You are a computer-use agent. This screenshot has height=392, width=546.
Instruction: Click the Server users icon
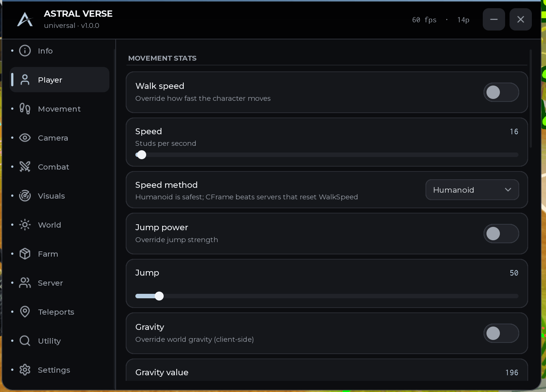25,283
